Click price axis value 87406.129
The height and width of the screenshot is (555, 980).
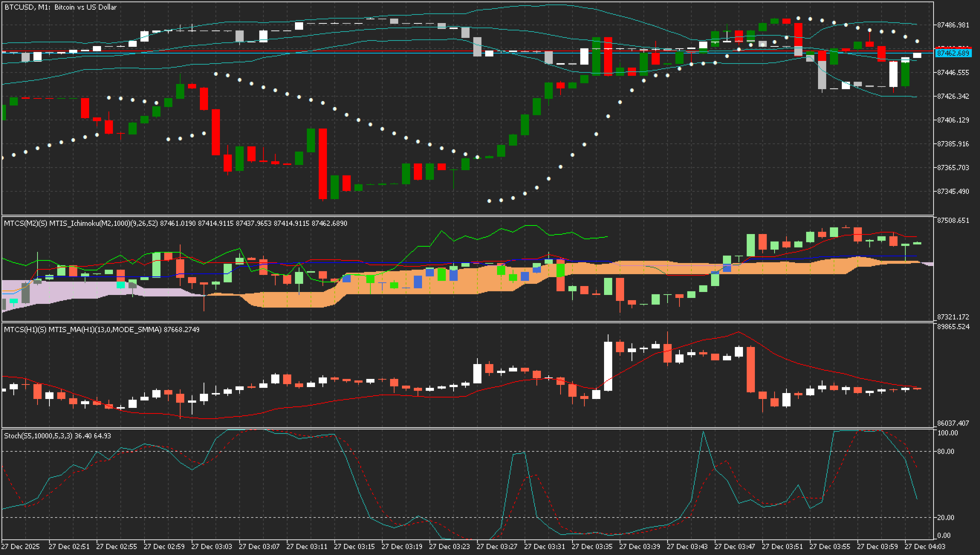point(953,120)
